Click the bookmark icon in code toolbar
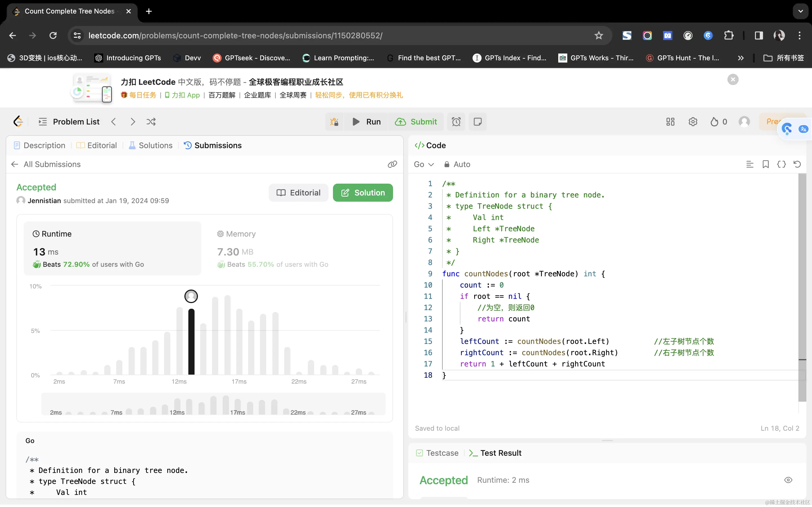 pos(765,164)
